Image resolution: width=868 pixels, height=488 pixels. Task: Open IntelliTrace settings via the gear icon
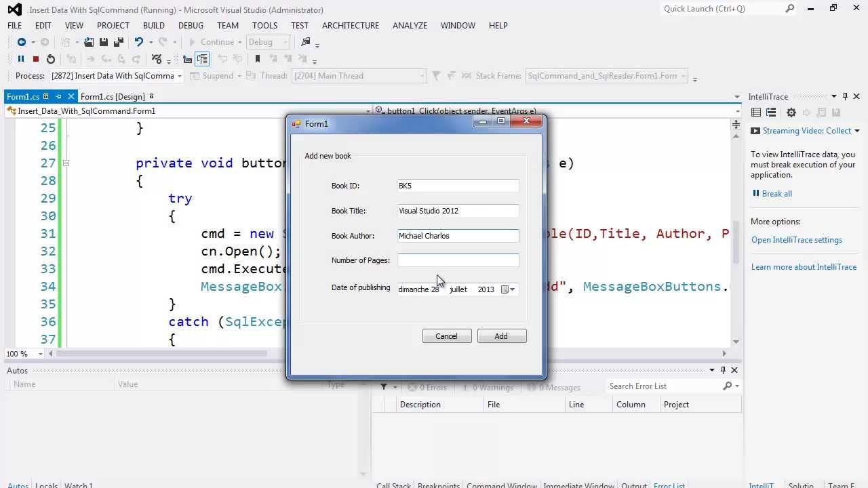(x=791, y=113)
